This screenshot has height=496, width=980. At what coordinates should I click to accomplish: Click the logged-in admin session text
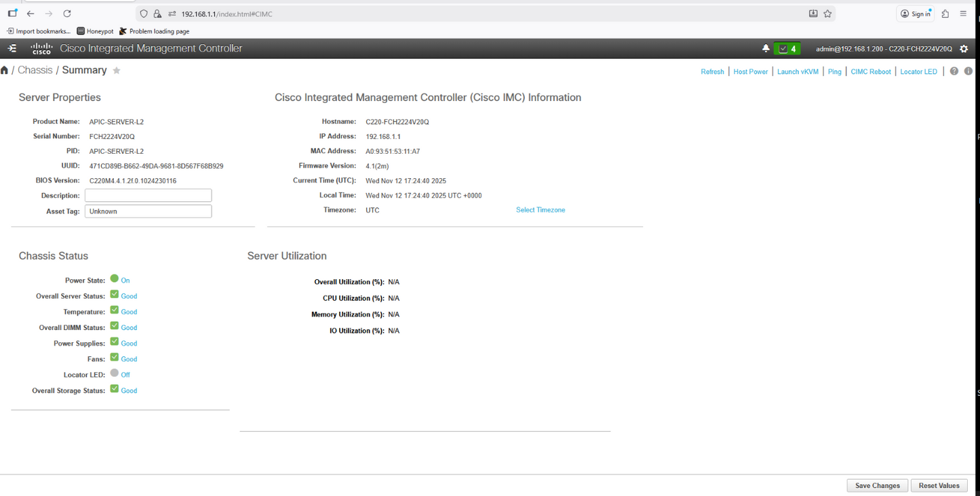coord(884,49)
